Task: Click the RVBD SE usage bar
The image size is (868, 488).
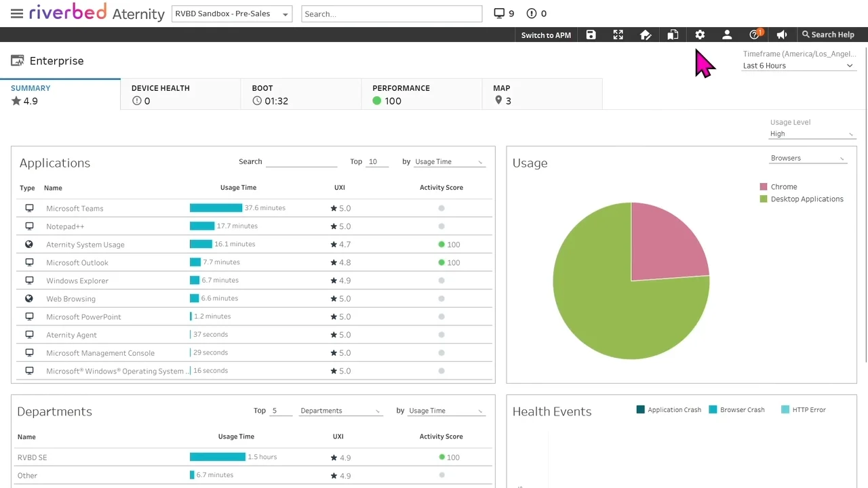Action: (218, 457)
